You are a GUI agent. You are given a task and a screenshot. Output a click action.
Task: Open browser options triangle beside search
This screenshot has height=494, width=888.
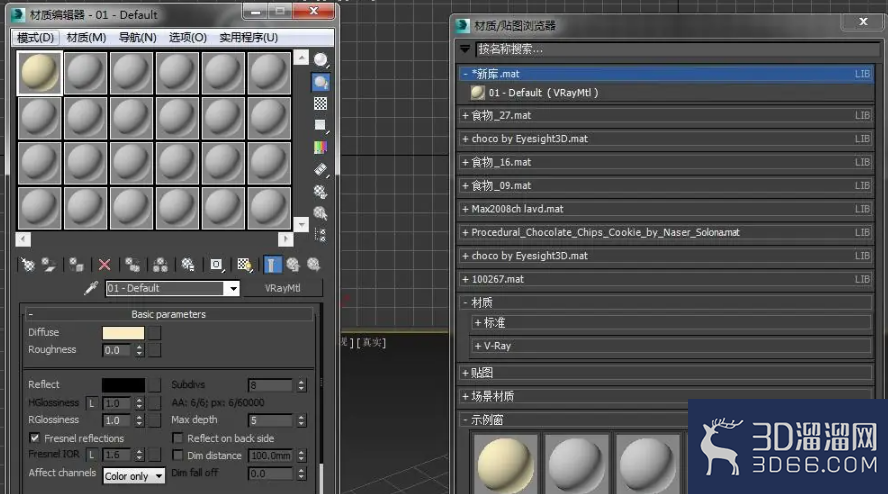(x=465, y=49)
